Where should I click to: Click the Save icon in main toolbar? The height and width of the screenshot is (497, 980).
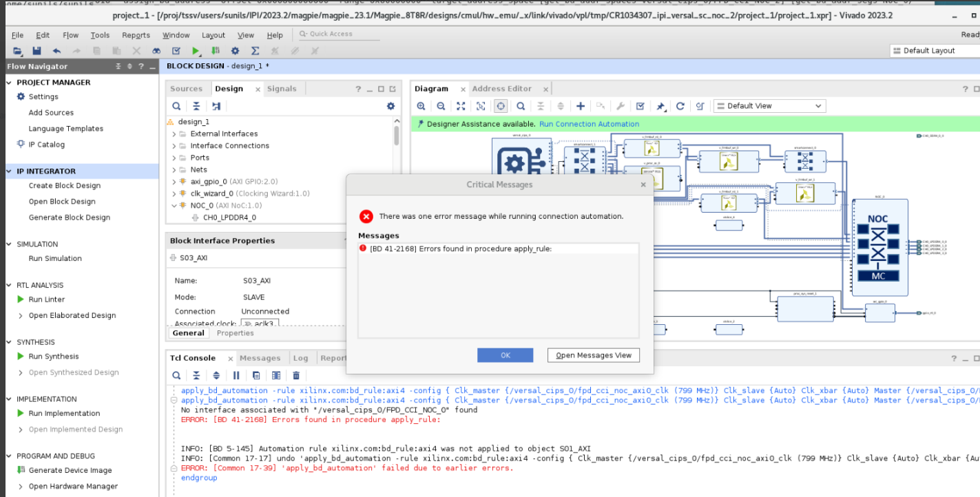37,50
